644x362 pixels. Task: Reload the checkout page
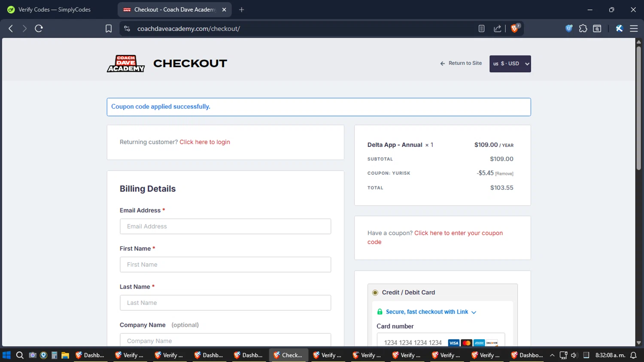point(39,28)
